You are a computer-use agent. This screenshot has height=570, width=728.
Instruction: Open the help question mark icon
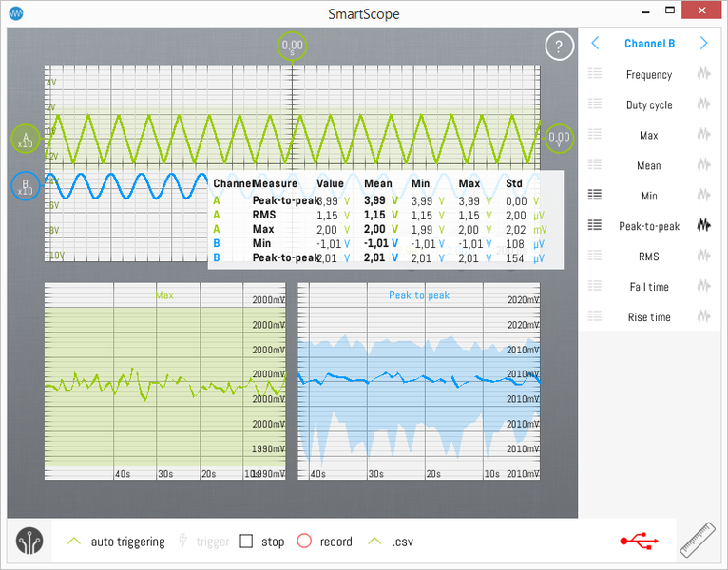coord(559,46)
